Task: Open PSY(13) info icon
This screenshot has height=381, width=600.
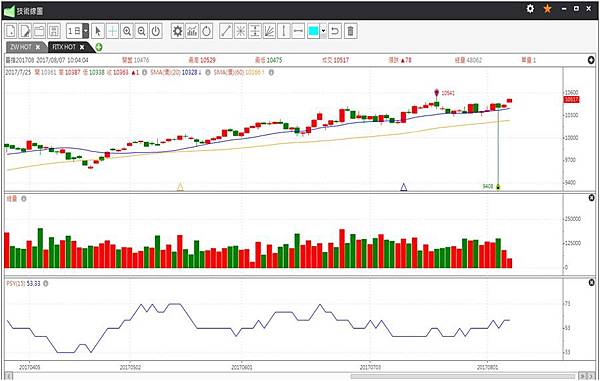Action: (46, 283)
